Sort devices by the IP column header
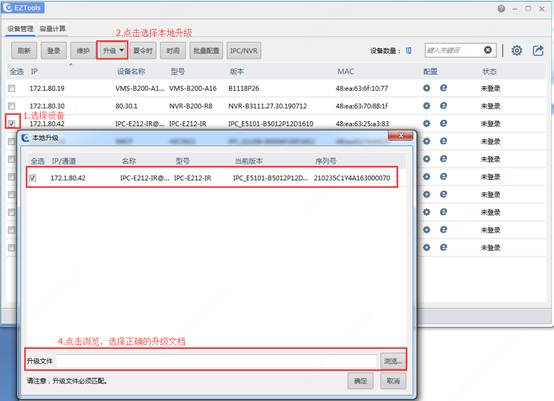 coord(34,71)
